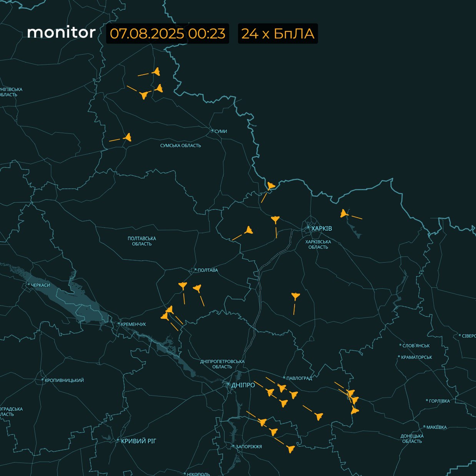Click the Суми city marker dot

[x=212, y=131]
